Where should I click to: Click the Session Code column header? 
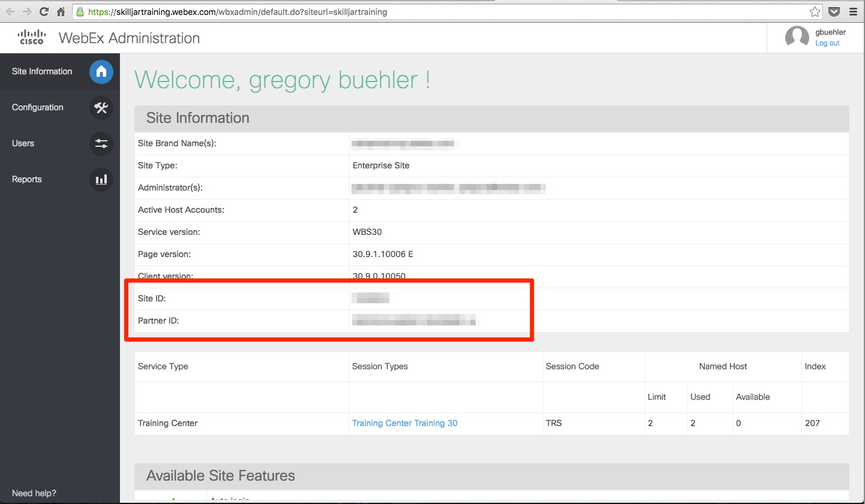point(572,366)
